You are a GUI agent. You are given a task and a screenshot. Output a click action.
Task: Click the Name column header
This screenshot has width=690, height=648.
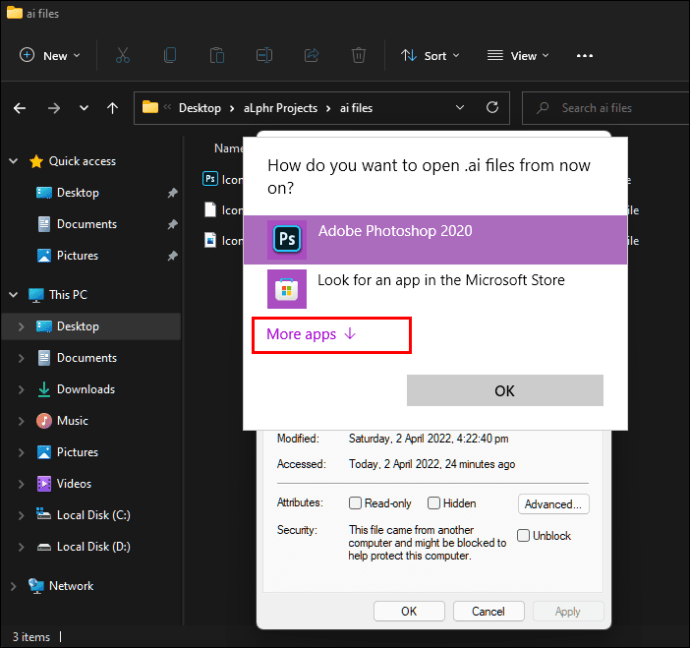(x=228, y=148)
